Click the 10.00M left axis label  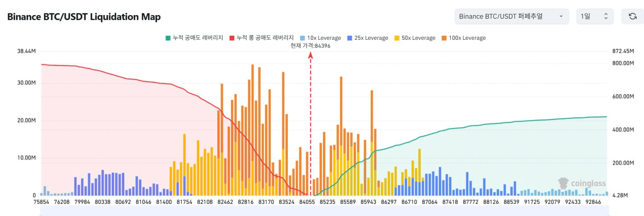point(26,158)
